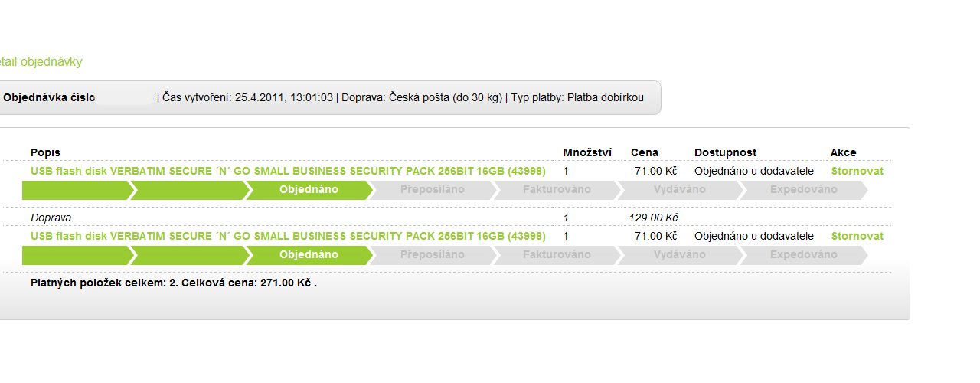The height and width of the screenshot is (383, 980).
Task: Click Stornovat for the first USB flash disk
Action: 857,171
